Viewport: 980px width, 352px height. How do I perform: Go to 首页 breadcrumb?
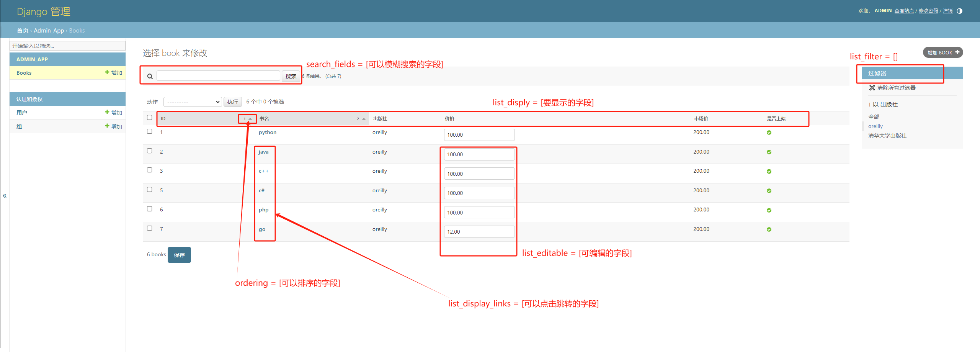[x=23, y=31]
